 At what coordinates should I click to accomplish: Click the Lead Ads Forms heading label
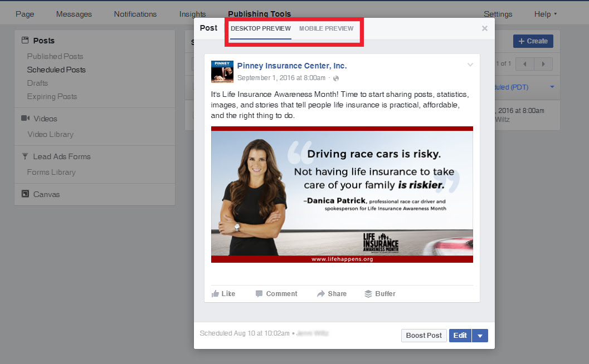62,156
